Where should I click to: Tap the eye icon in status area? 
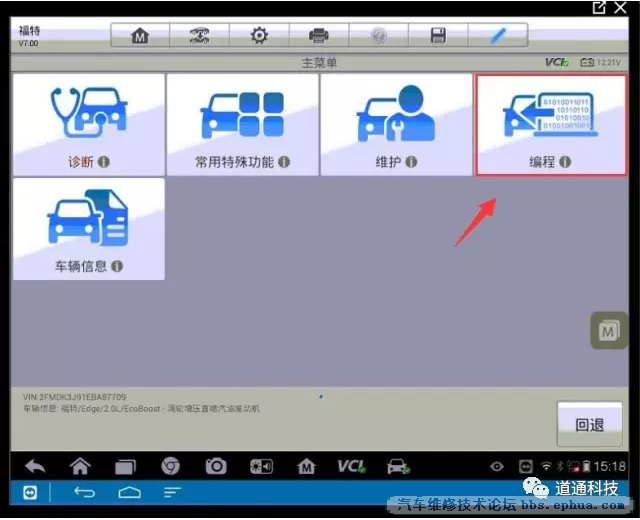(497, 466)
